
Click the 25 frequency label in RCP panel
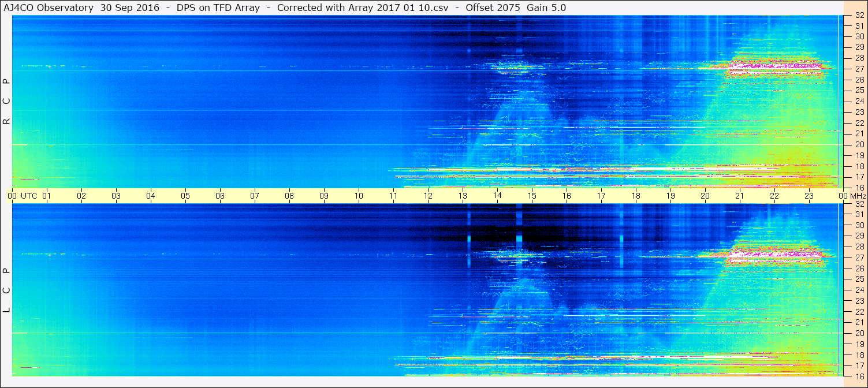coord(859,90)
